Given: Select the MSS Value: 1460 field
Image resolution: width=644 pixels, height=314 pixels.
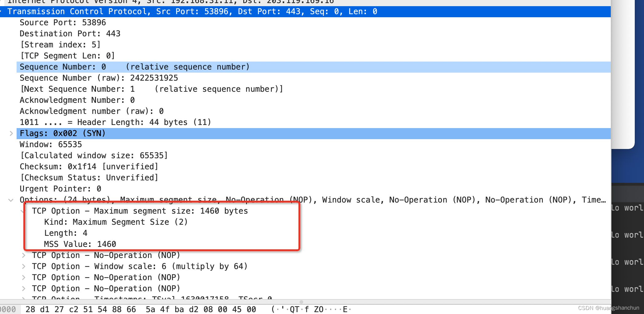Looking at the screenshot, I should pyautogui.click(x=80, y=244).
